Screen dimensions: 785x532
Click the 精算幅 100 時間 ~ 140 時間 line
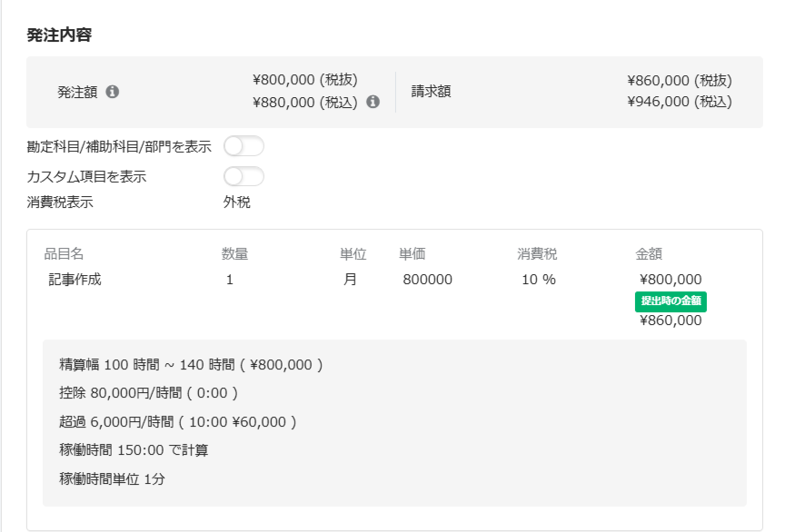[190, 365]
